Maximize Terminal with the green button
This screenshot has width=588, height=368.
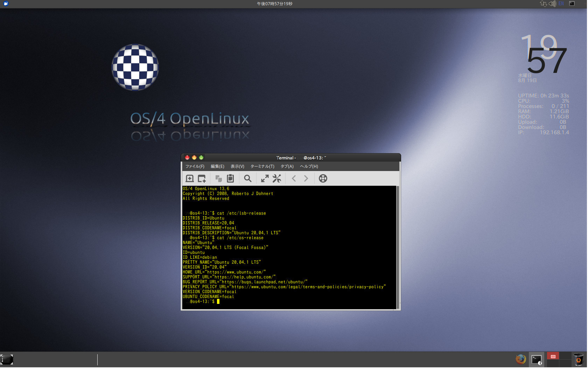point(201,158)
